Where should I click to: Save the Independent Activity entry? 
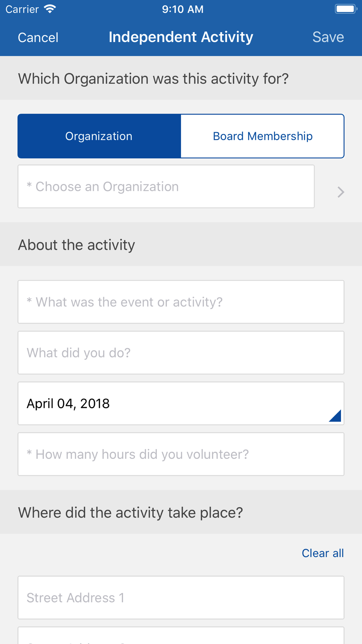coord(328,37)
